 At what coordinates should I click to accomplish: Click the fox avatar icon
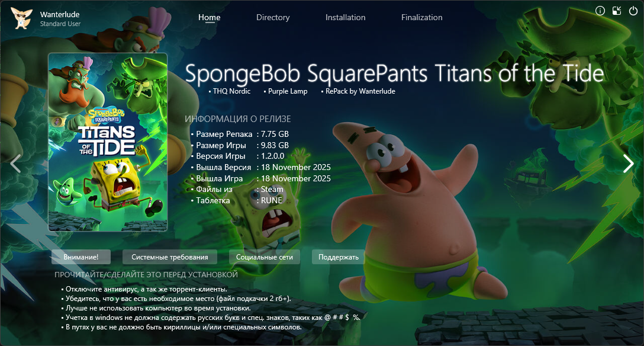[x=21, y=18]
